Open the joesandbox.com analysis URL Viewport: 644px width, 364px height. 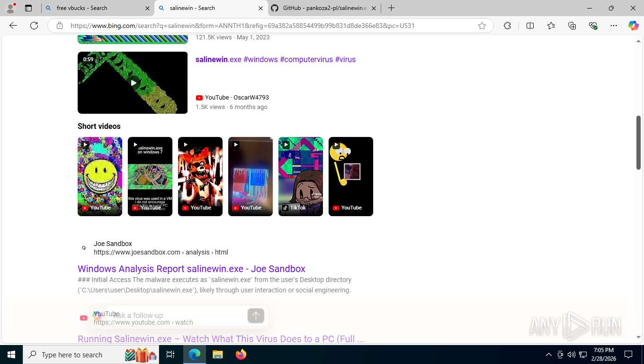click(161, 252)
